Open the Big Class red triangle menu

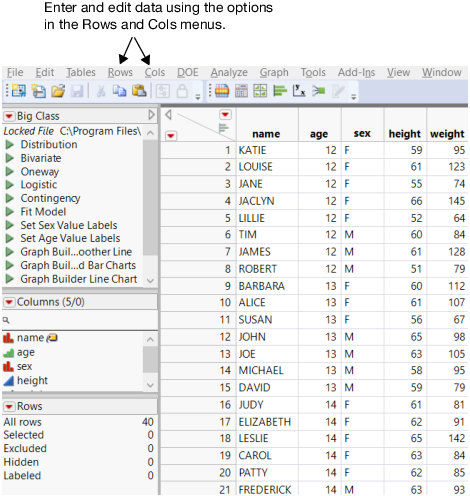[9, 116]
